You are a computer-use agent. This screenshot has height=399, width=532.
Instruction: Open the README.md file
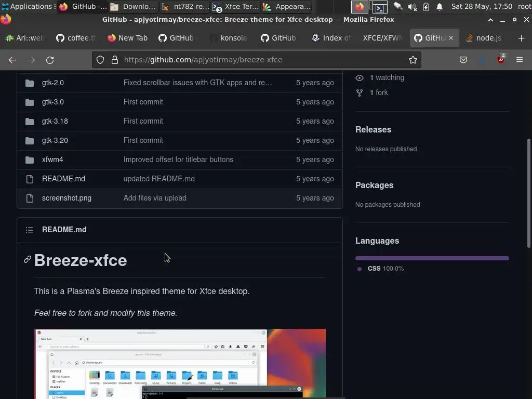63,179
